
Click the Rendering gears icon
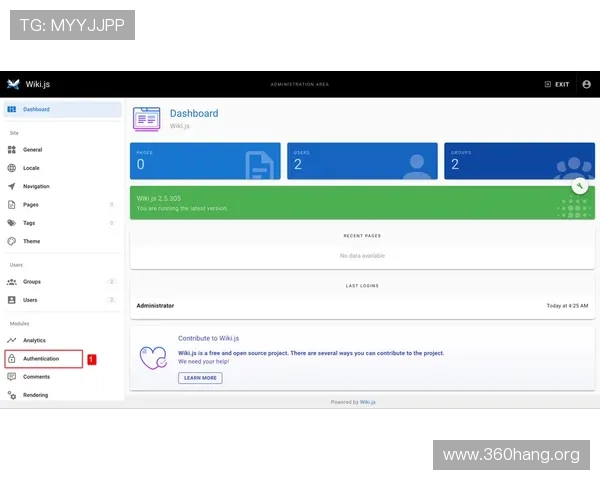(x=12, y=395)
